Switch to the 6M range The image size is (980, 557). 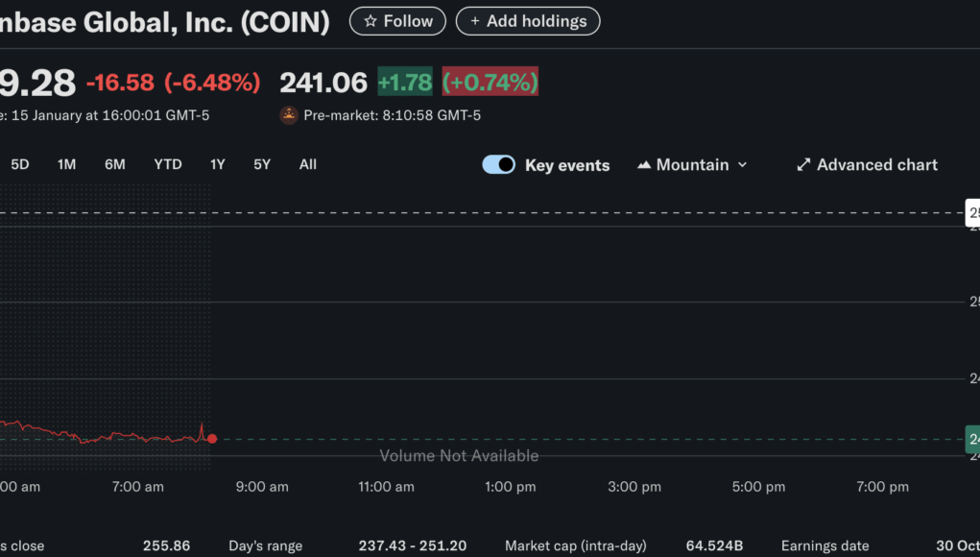[x=115, y=164]
